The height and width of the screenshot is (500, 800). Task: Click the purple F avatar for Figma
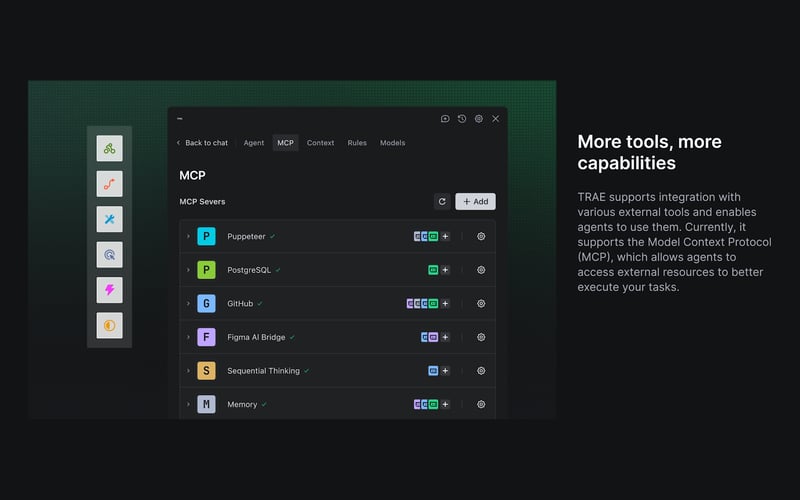(206, 337)
